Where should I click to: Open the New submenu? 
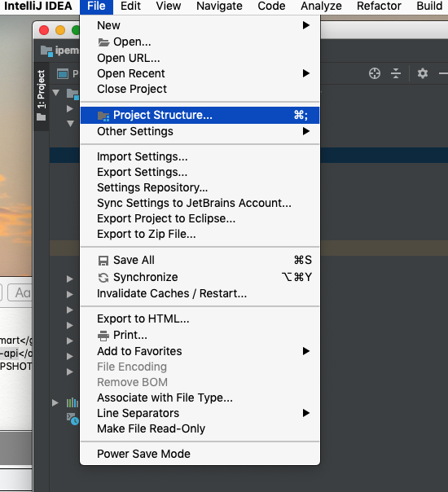coord(200,25)
